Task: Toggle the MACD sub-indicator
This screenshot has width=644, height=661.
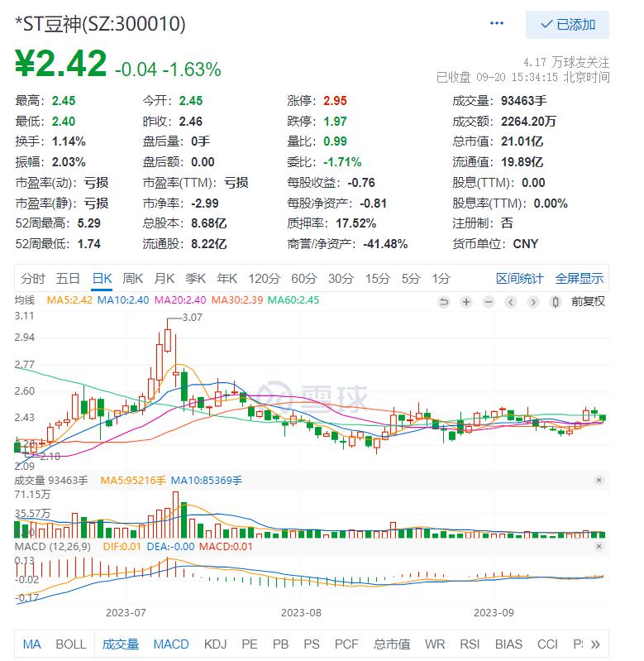Action: click(171, 644)
